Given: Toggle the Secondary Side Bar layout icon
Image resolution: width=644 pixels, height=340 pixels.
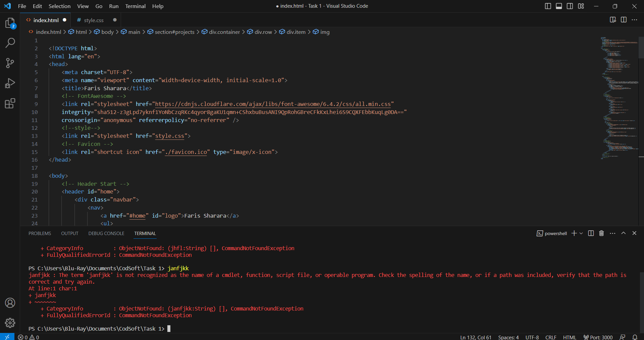Looking at the screenshot, I should (570, 6).
